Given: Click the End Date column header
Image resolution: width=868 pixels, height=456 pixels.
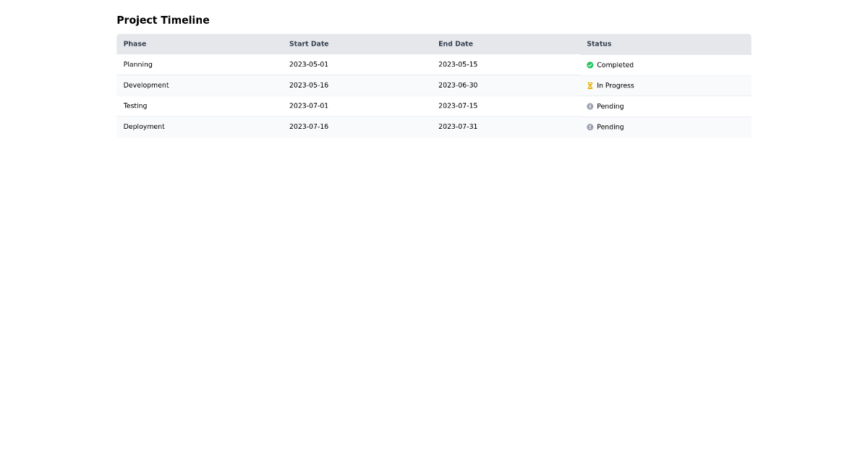Looking at the screenshot, I should (456, 43).
